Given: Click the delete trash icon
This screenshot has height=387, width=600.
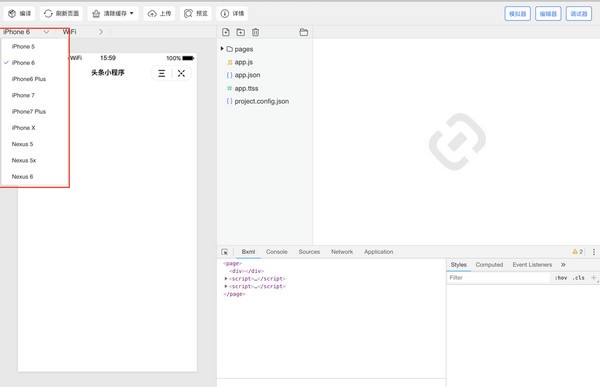Looking at the screenshot, I should 256,32.
